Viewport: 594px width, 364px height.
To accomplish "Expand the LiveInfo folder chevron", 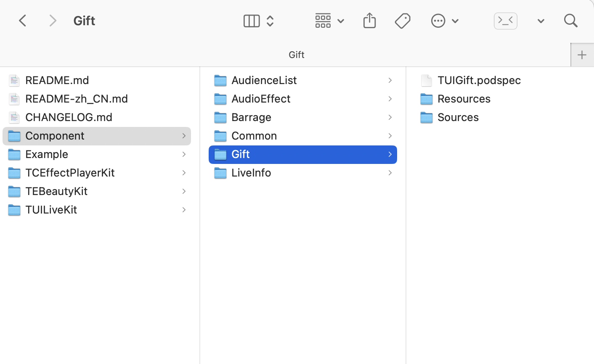I will [390, 173].
